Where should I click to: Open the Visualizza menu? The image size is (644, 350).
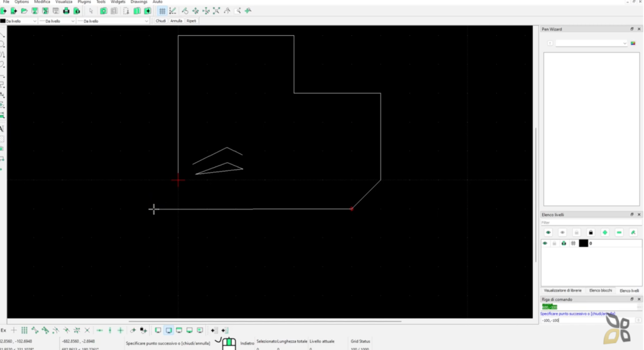(x=64, y=2)
